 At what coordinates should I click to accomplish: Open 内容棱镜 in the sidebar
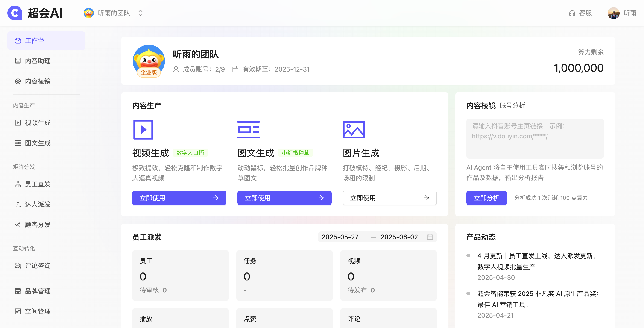pos(46,81)
